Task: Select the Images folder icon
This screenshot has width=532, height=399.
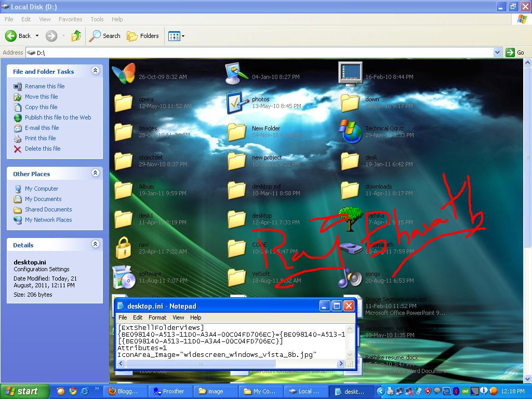Action: (x=123, y=132)
